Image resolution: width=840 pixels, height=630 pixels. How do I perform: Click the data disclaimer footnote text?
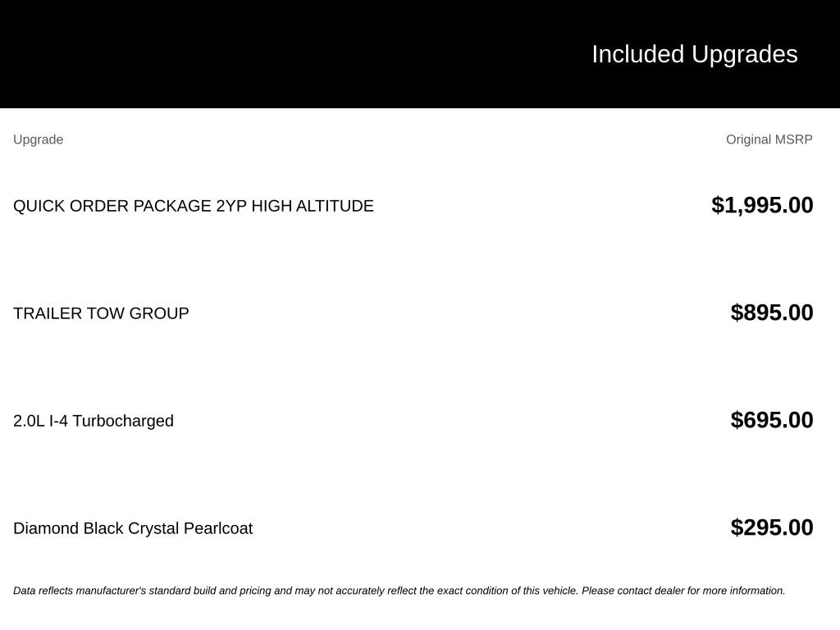click(399, 591)
